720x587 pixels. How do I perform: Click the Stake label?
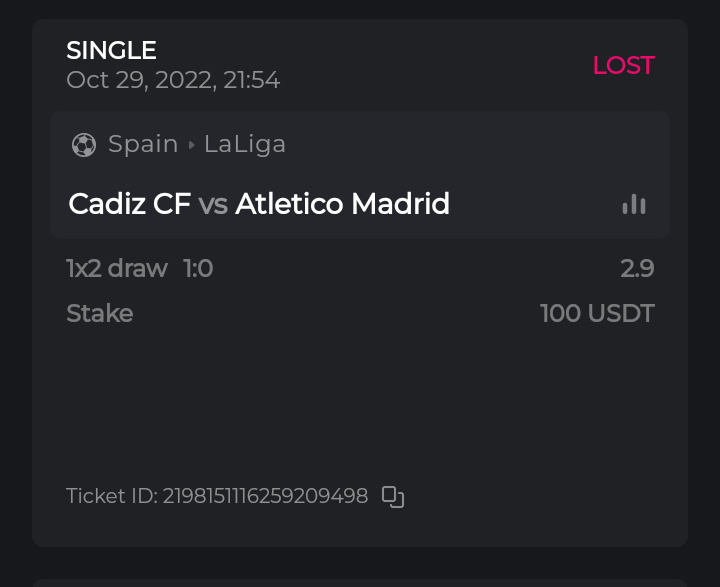99,314
